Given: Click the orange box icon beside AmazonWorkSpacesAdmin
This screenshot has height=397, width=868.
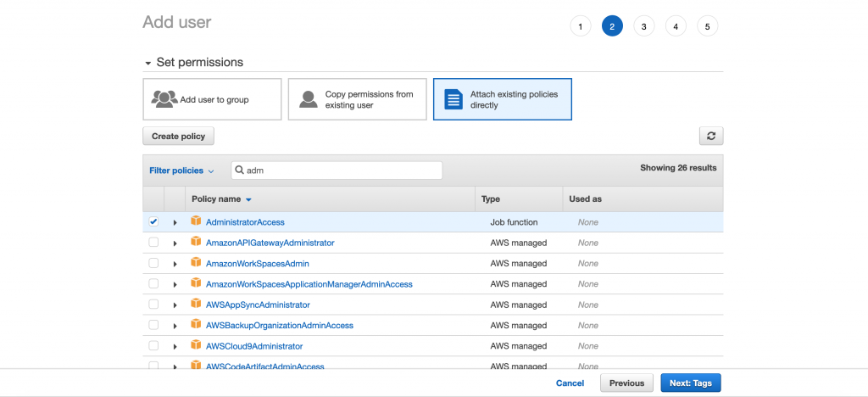Looking at the screenshot, I should tap(196, 262).
